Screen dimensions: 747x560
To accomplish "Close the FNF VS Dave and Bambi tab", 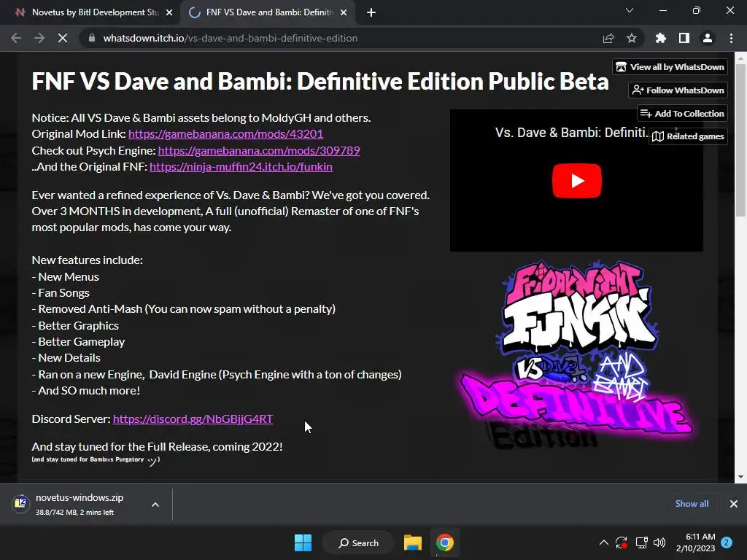I will point(344,12).
